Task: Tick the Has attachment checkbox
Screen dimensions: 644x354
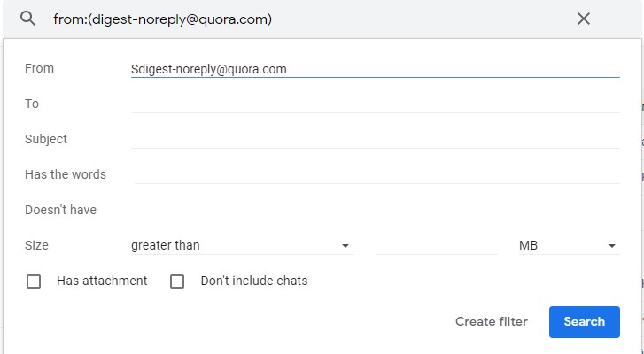Action: click(34, 281)
